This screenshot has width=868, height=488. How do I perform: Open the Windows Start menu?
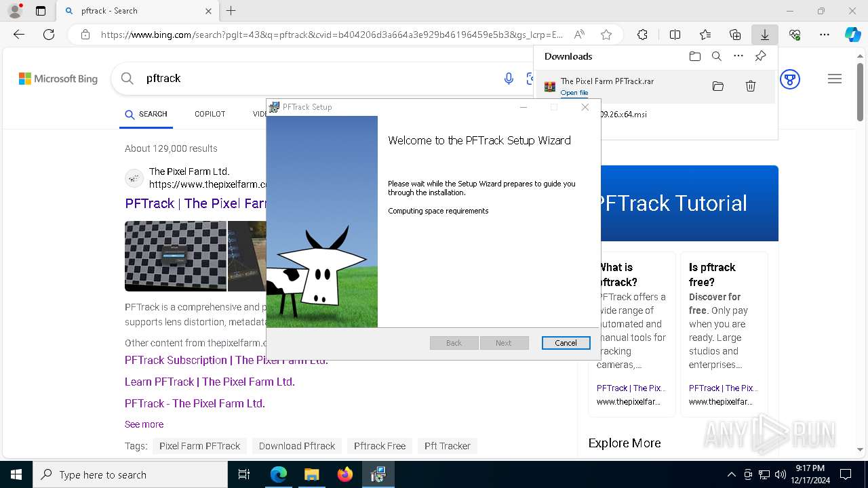click(16, 474)
